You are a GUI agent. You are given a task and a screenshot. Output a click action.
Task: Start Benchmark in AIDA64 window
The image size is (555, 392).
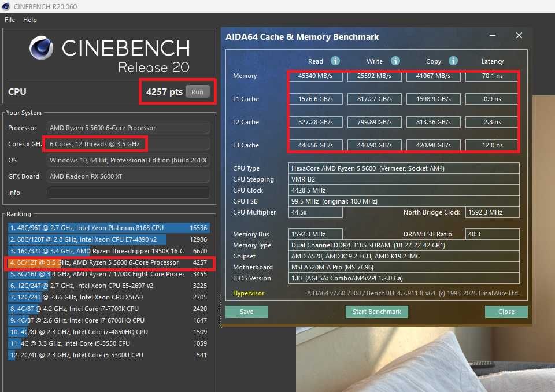click(376, 312)
